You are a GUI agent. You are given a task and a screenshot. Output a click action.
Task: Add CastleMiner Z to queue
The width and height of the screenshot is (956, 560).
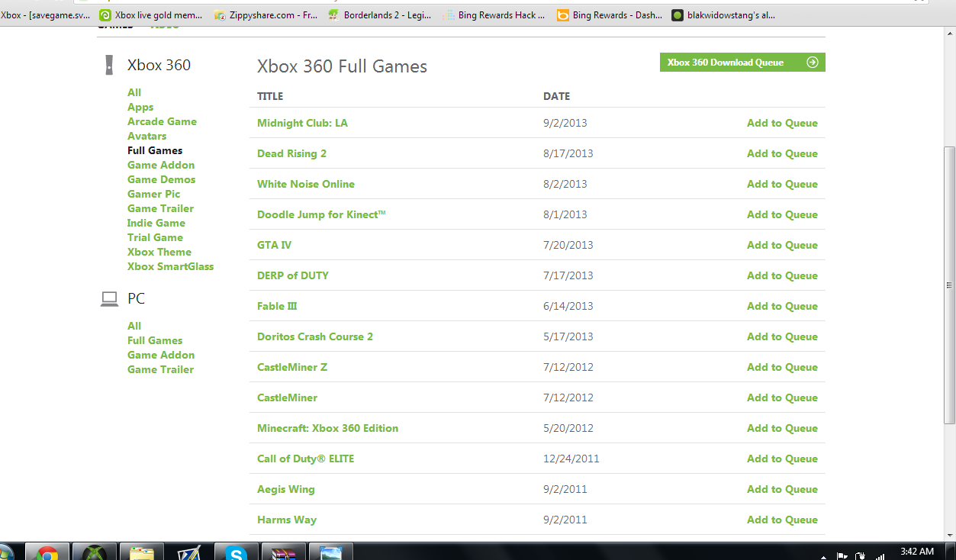click(x=782, y=367)
